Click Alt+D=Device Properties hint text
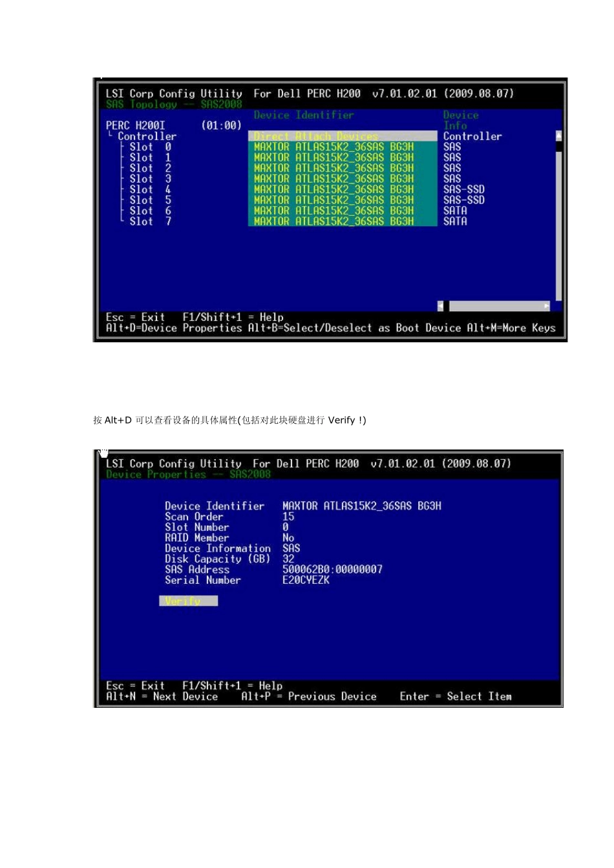 (x=174, y=328)
